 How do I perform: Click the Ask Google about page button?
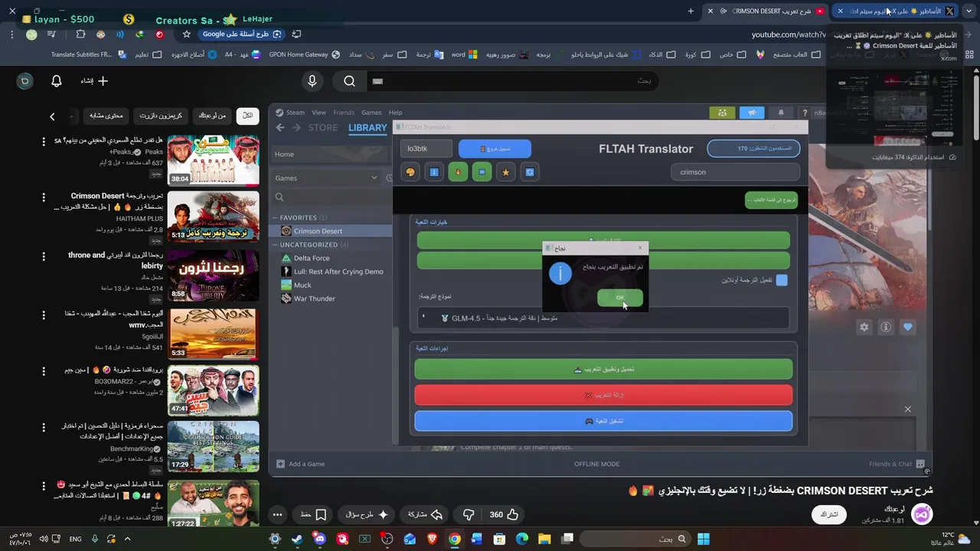click(x=241, y=34)
